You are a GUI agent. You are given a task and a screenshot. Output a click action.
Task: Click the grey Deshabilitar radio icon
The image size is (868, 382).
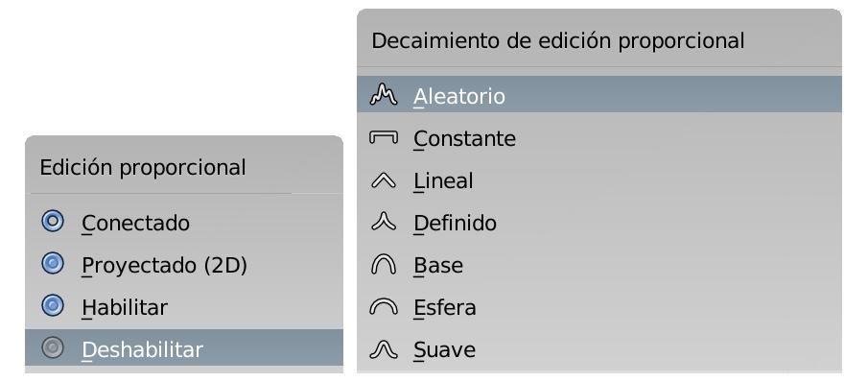(53, 347)
